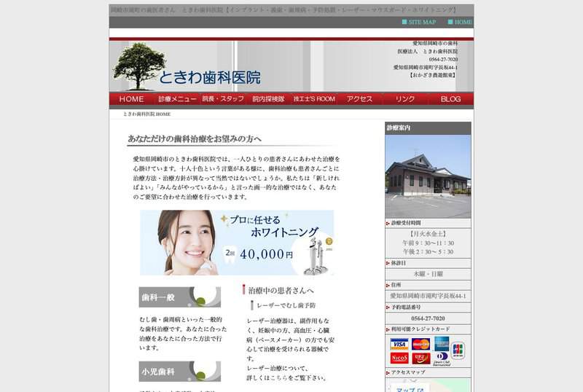
Task: Click the 【おかざき農遊館東】 header text
Action: (x=433, y=75)
